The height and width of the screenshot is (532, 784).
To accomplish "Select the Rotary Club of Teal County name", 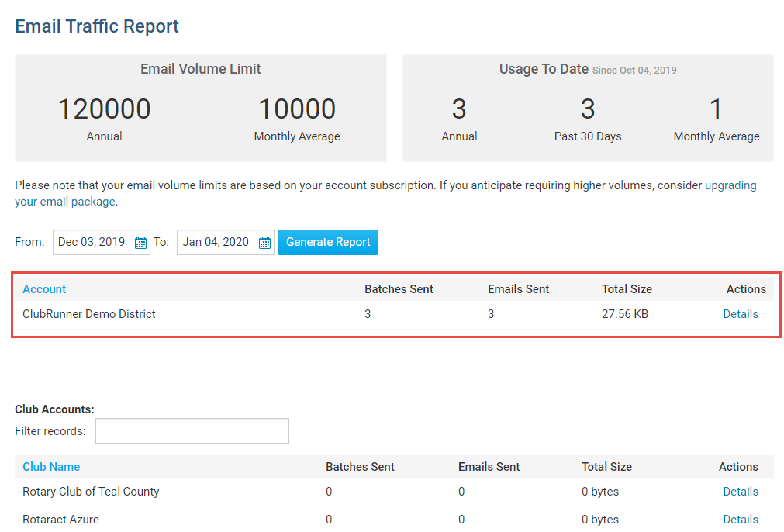I will point(91,492).
